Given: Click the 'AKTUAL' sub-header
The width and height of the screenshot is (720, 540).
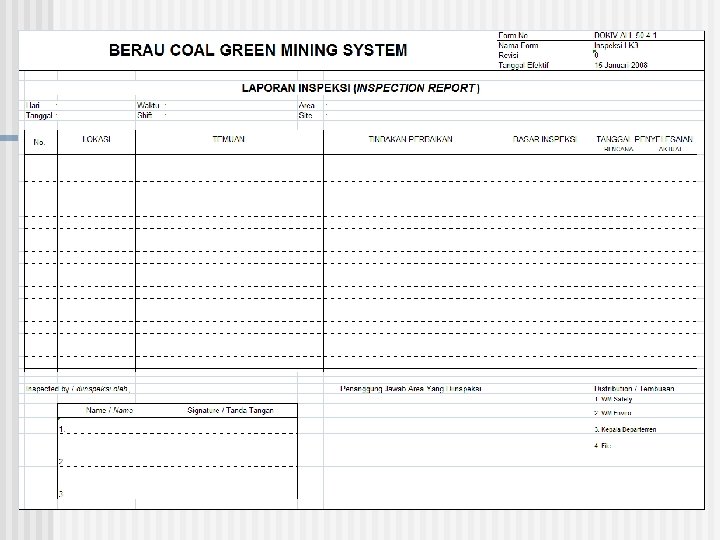Looking at the screenshot, I should [670, 149].
